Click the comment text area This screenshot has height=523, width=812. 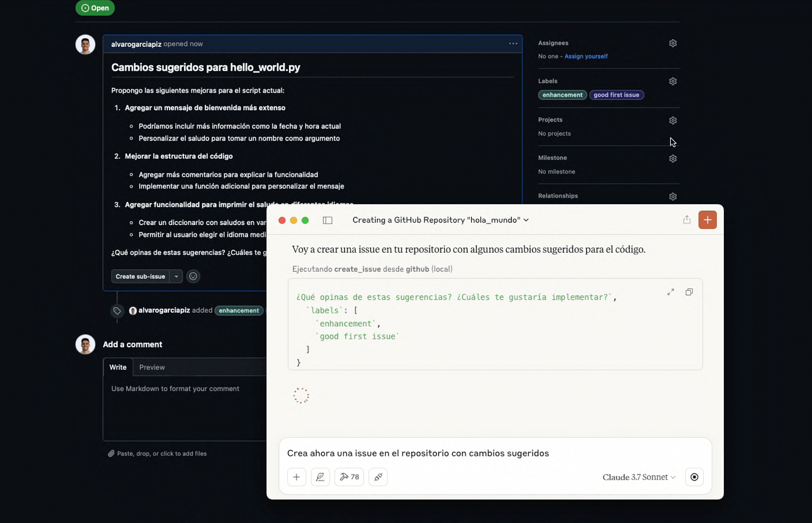tap(184, 401)
